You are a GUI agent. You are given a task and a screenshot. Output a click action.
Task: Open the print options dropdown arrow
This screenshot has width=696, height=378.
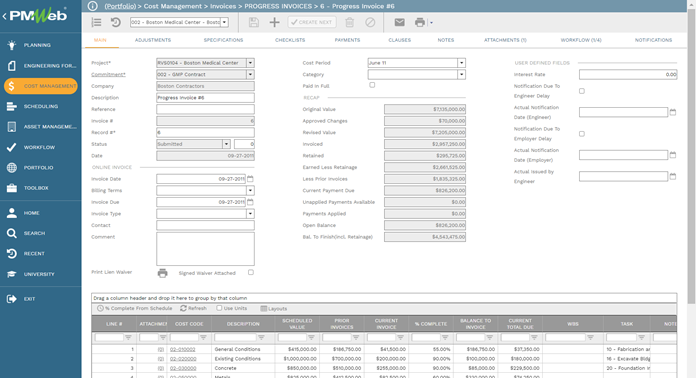[x=431, y=23]
